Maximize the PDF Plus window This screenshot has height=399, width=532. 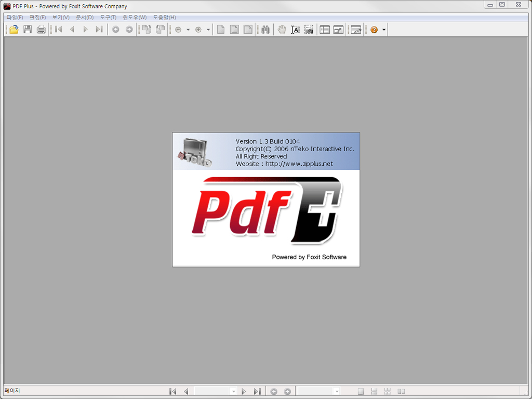pyautogui.click(x=502, y=4)
